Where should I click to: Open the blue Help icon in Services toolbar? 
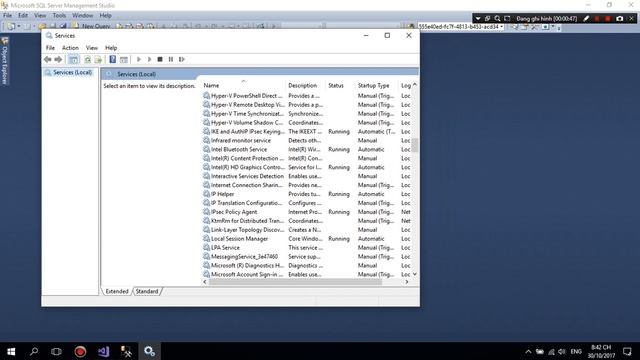[x=113, y=60]
